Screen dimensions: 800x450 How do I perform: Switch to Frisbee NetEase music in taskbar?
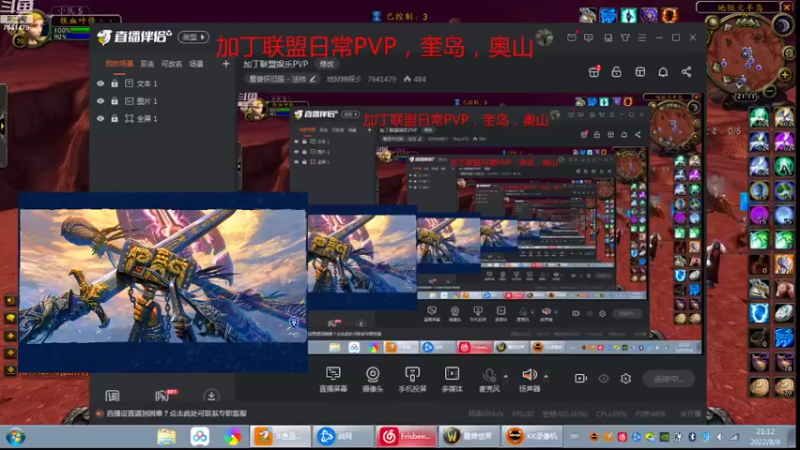pyautogui.click(x=406, y=437)
